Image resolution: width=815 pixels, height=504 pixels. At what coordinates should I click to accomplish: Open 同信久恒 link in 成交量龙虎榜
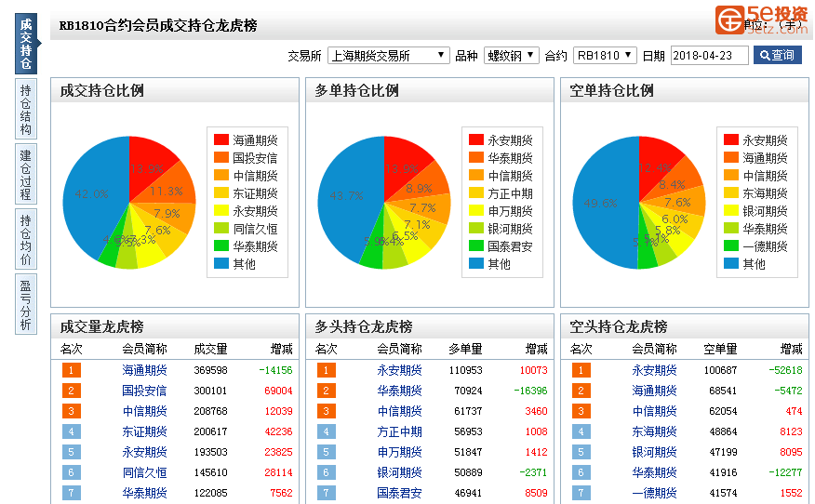tap(144, 472)
